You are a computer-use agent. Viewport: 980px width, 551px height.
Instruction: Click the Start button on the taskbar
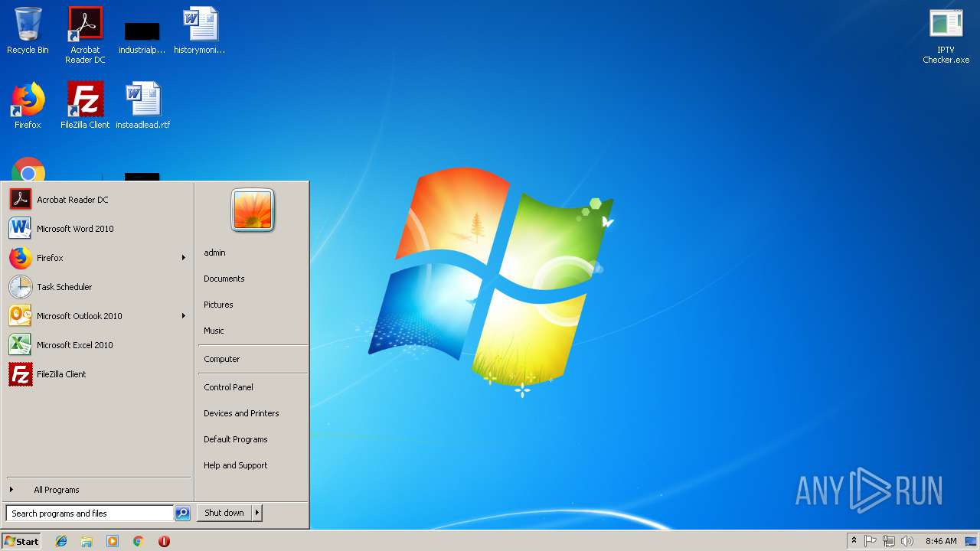point(21,541)
